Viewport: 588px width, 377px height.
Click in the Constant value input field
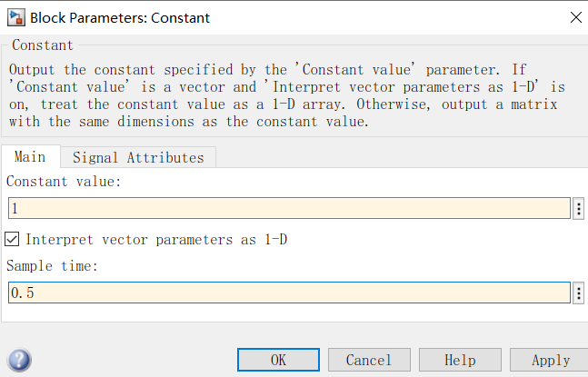(288, 209)
